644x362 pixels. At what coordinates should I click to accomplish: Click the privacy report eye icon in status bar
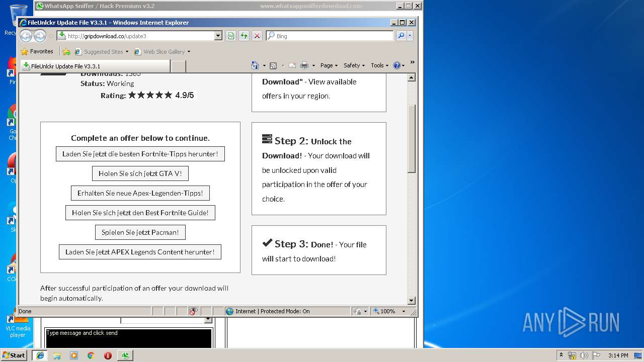[x=194, y=311]
